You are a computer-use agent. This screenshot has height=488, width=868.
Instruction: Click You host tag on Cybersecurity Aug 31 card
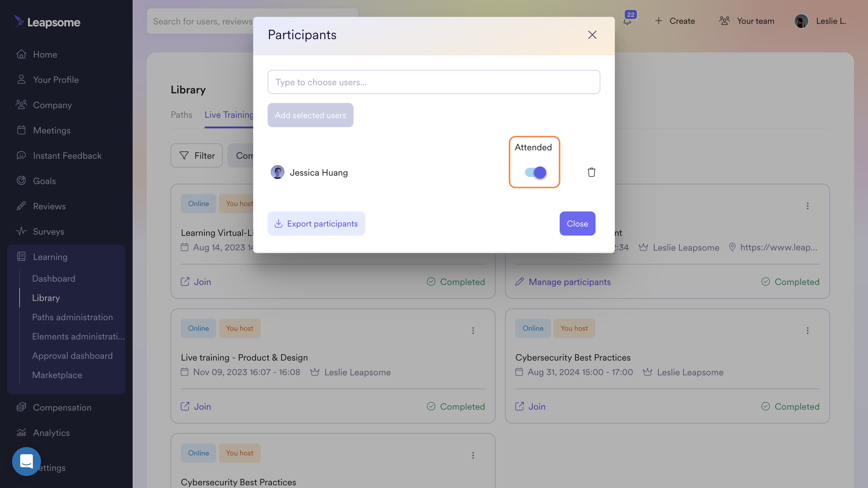(x=574, y=328)
